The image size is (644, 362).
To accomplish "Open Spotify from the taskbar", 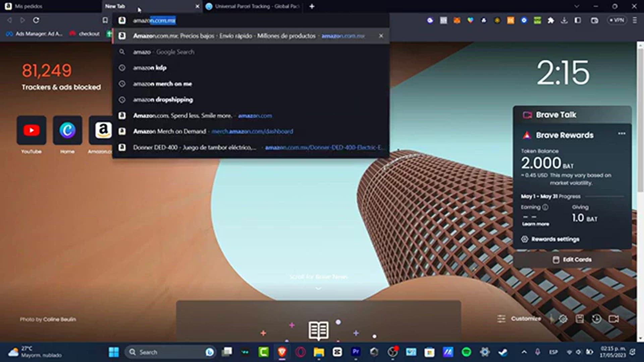I will click(x=466, y=352).
